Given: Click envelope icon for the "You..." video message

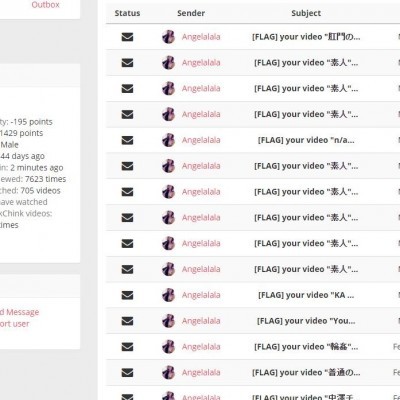Looking at the screenshot, I should (x=127, y=321).
